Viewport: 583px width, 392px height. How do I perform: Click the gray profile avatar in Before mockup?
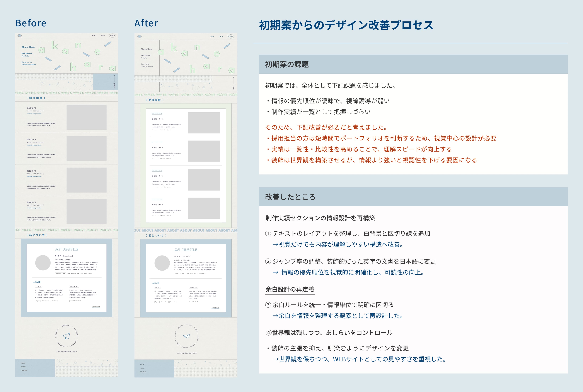[43, 263]
